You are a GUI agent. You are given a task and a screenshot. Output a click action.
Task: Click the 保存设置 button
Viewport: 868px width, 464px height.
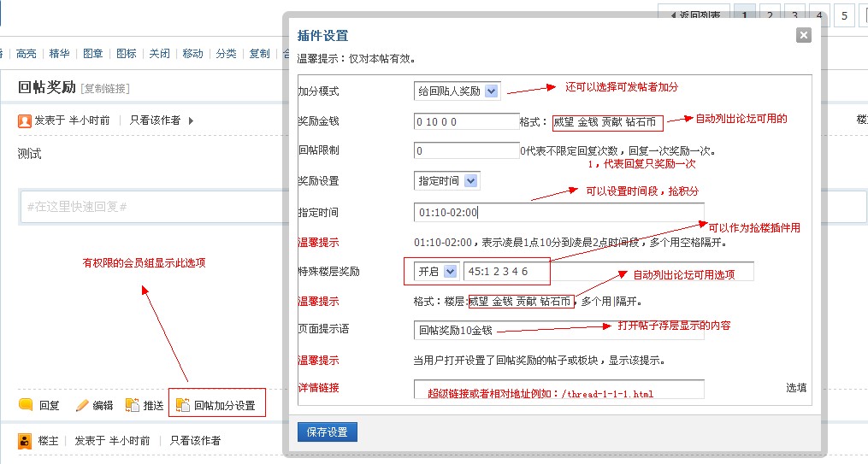tap(328, 432)
